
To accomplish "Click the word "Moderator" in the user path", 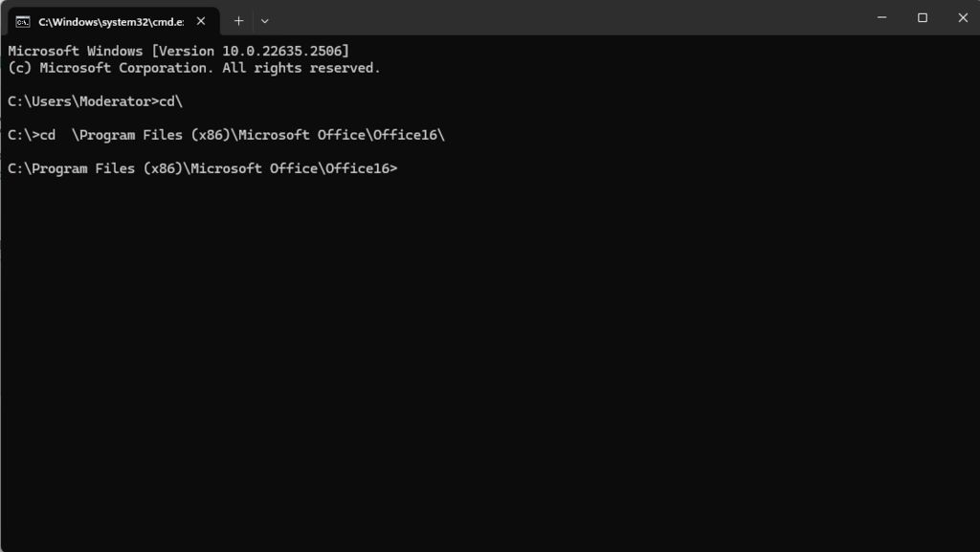I will pyautogui.click(x=115, y=101).
